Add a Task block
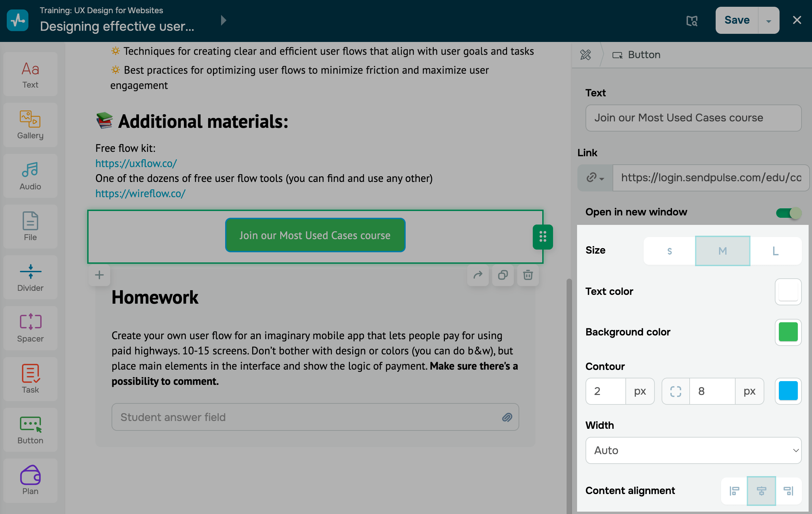Image resolution: width=812 pixels, height=514 pixels. (30, 379)
